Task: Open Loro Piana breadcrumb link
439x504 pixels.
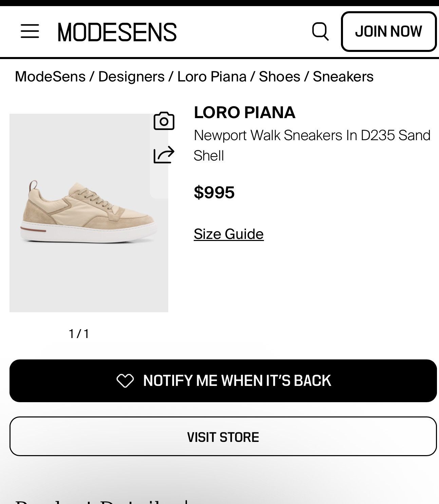Action: coord(212,76)
